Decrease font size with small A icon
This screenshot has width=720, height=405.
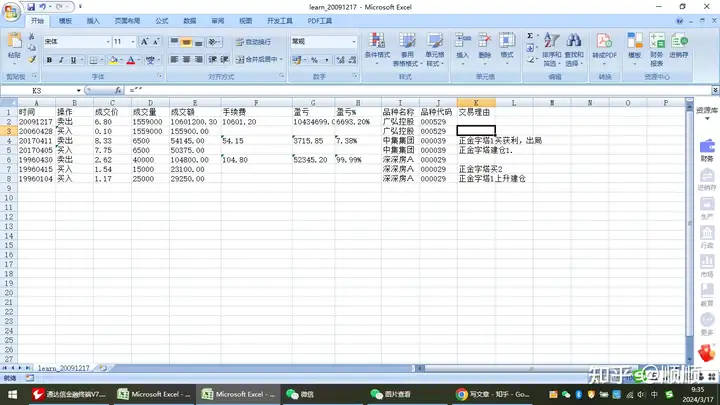[156, 42]
